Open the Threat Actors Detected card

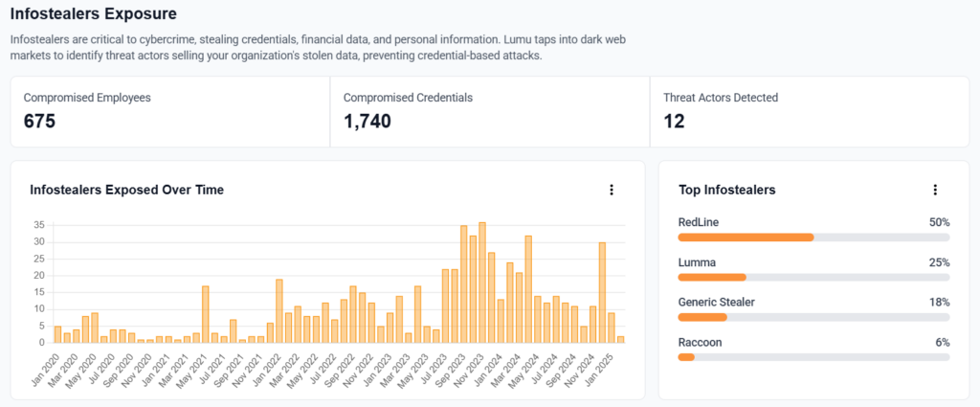click(809, 112)
